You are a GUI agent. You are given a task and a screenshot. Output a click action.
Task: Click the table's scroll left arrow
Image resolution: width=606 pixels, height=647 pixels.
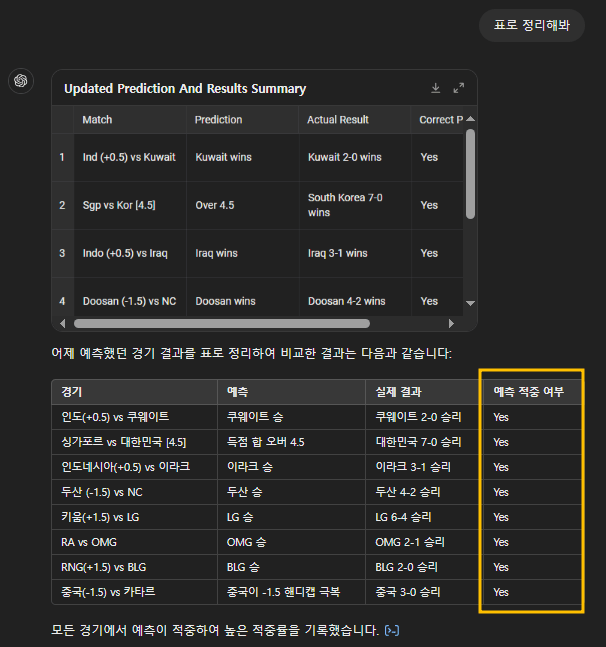(x=63, y=324)
